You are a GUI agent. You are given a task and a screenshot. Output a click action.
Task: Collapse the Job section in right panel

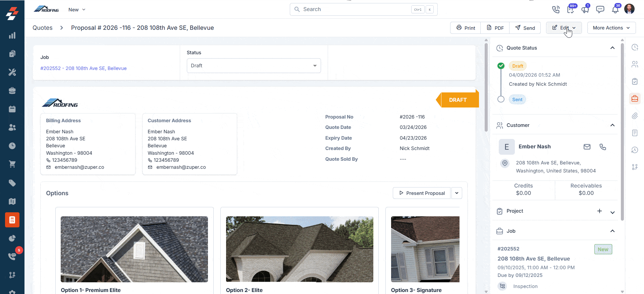[612, 231]
